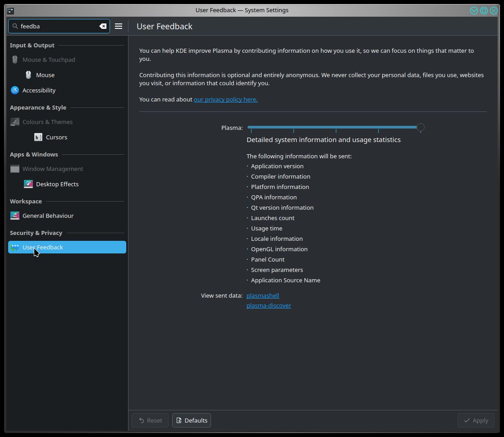Click 'Detailed system information and usage statistics' text
The height and width of the screenshot is (437, 504).
(x=323, y=140)
